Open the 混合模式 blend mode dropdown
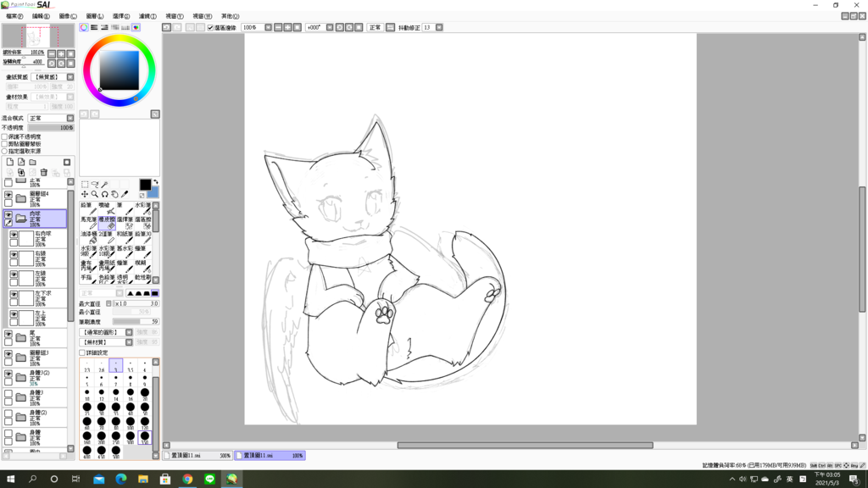This screenshot has height=488, width=868. (x=70, y=119)
